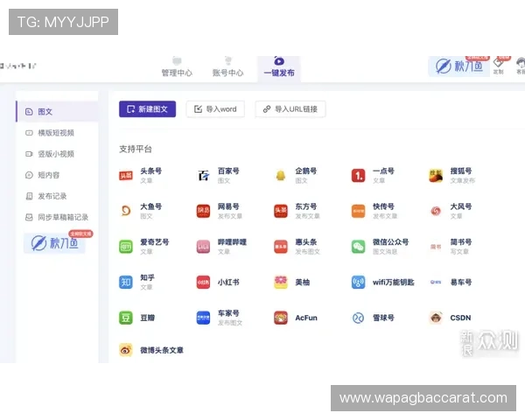
Task: Choose the 搜狐号 icon
Action: pyautogui.click(x=436, y=176)
